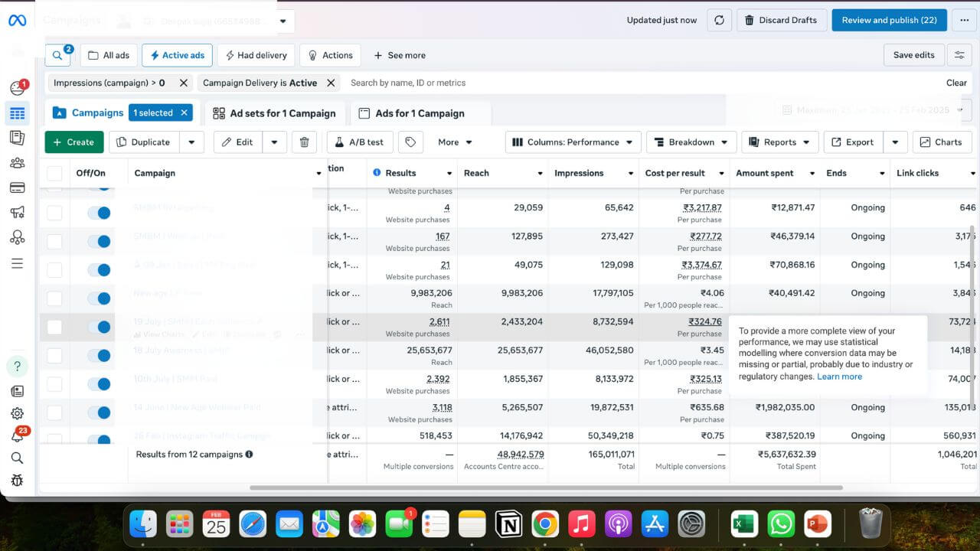Click Review and publish (22) button
The image size is (980, 551).
click(889, 21)
